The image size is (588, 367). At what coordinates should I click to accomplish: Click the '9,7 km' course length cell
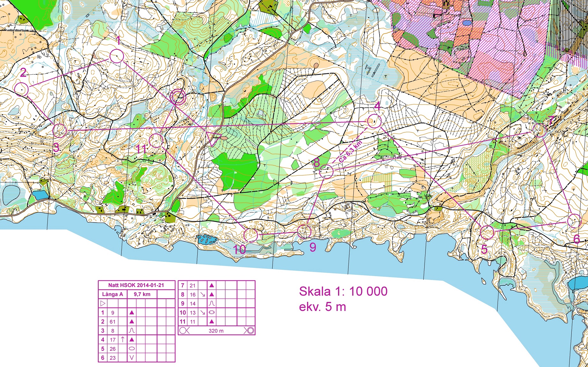[x=142, y=294]
